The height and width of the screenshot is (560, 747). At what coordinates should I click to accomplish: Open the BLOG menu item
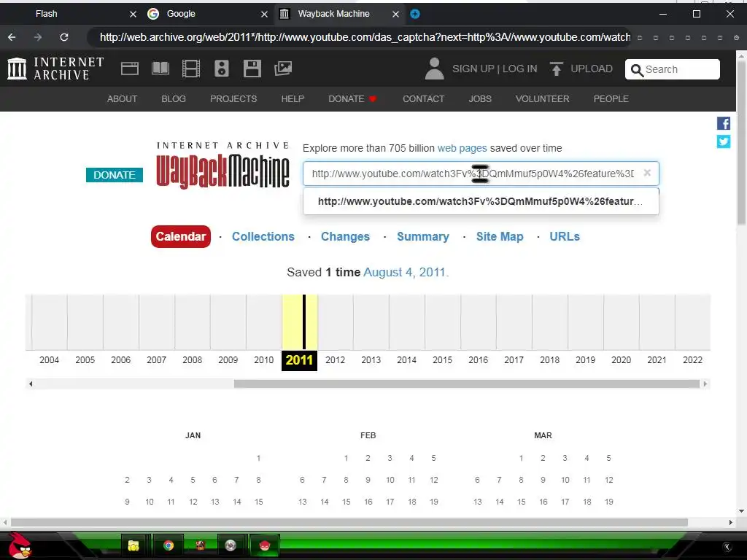(x=174, y=99)
